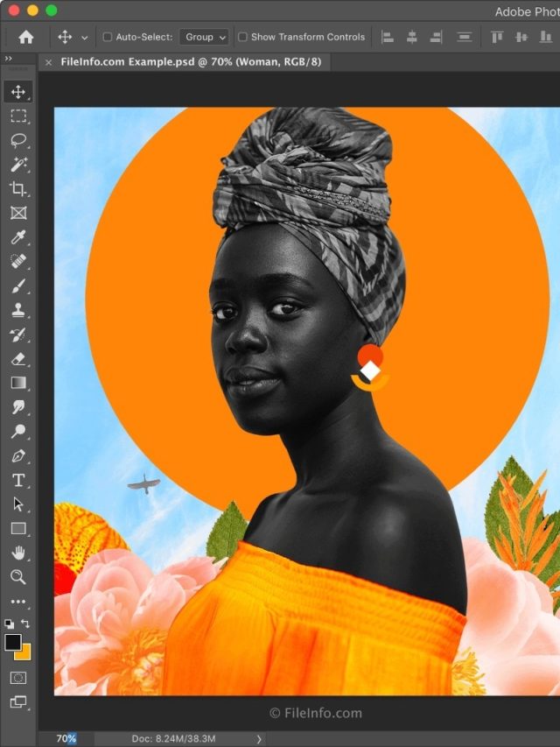Select the History Brush tool
This screenshot has width=560, height=747.
18,335
